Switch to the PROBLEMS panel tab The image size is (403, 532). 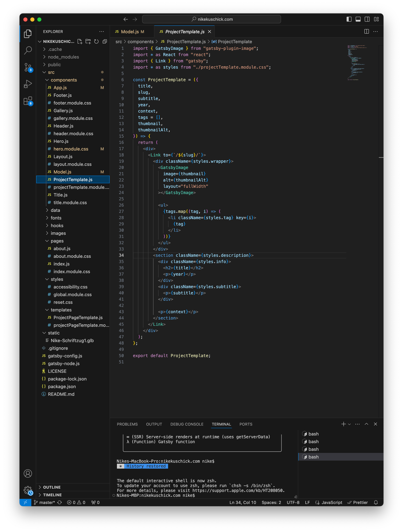pyautogui.click(x=127, y=424)
